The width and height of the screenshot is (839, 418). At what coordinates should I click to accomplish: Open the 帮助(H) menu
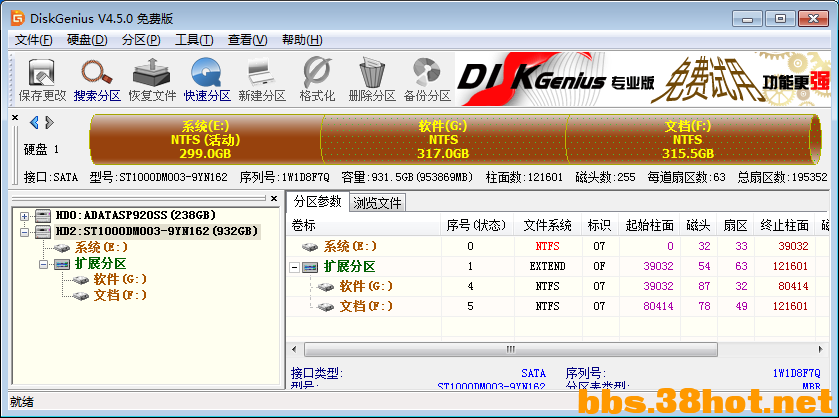click(x=302, y=40)
